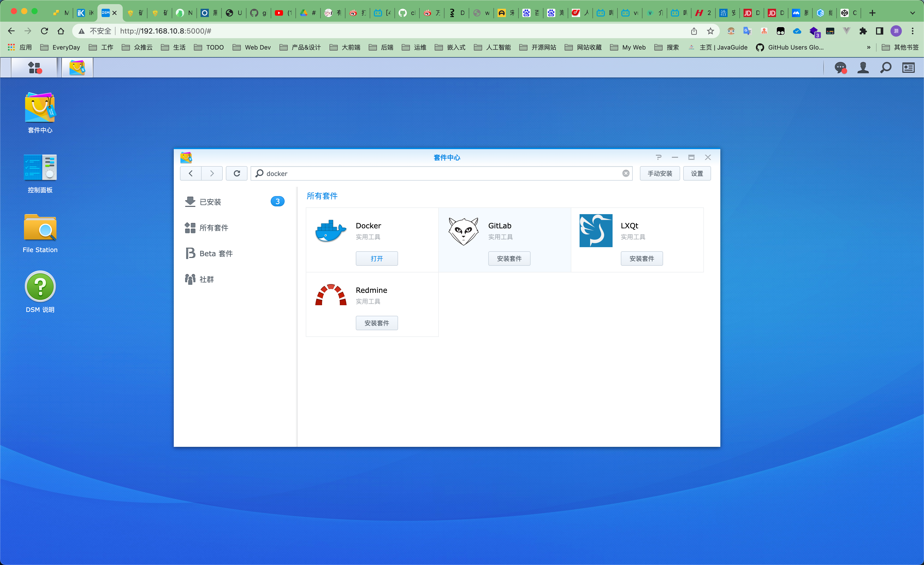Open the TODO bookmarks folder
The width and height of the screenshot is (924, 565).
209,47
